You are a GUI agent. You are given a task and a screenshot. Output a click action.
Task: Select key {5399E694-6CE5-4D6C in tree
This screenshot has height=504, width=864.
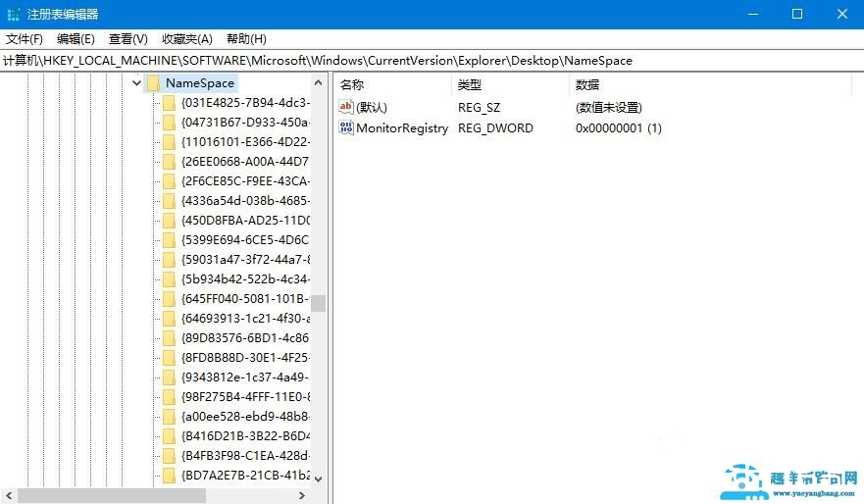click(x=246, y=240)
